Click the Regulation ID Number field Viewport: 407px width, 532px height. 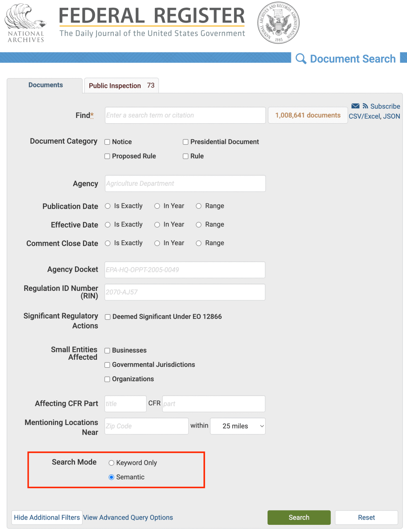pos(185,292)
